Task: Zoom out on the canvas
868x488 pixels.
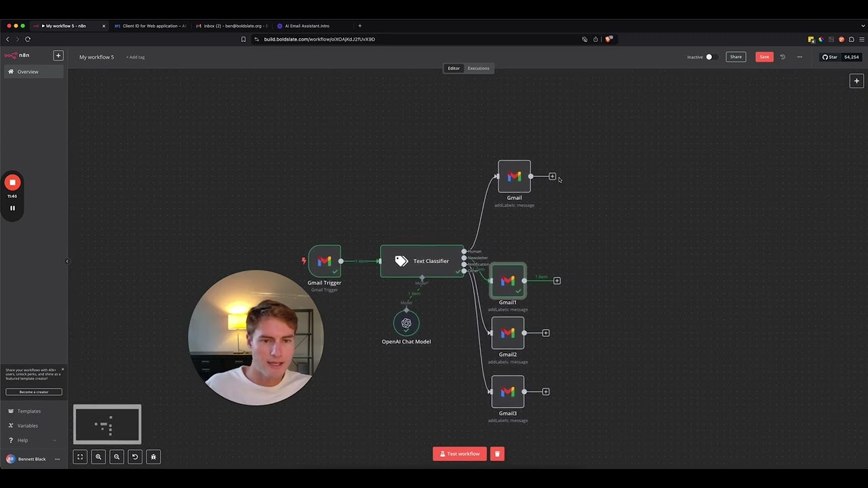Action: coord(117,457)
